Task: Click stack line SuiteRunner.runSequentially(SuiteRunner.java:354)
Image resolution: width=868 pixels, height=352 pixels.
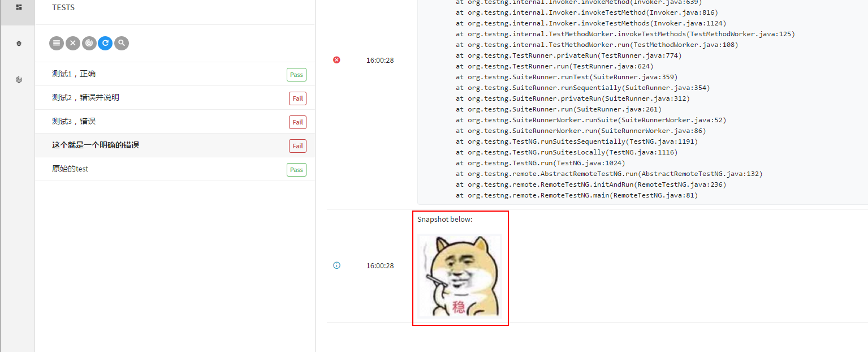Action: coord(583,88)
